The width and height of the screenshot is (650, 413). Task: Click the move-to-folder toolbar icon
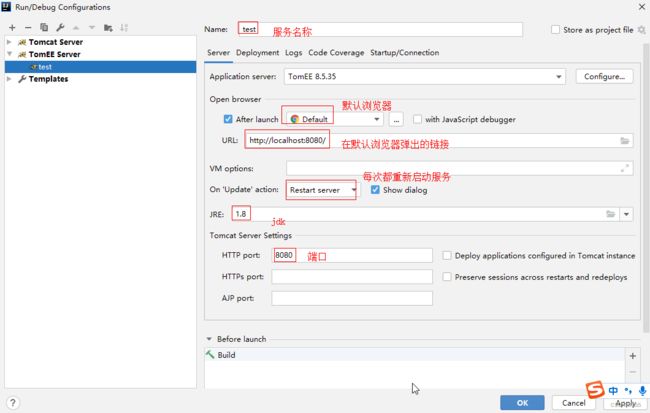[108, 28]
